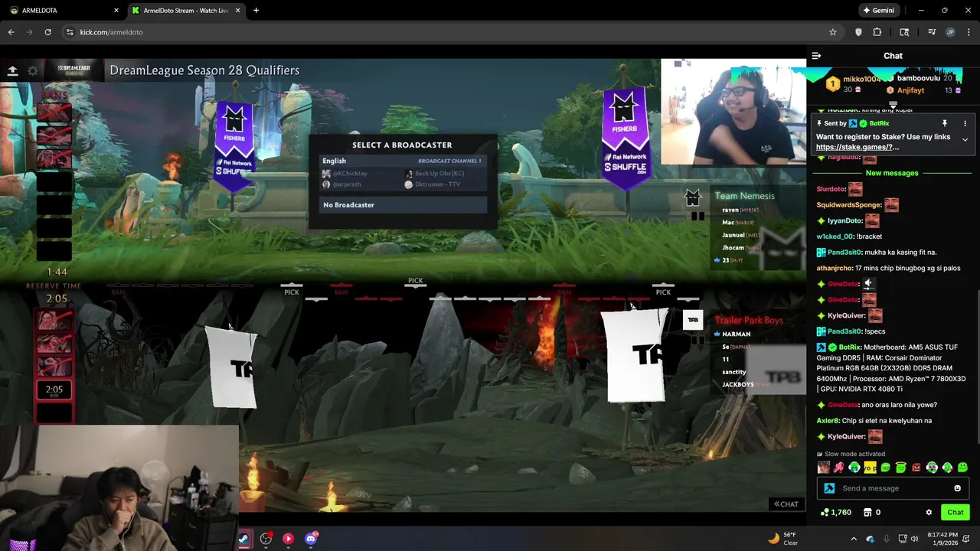Switch to the ARMELDOTA browser tab
This screenshot has height=551, width=980.
(61, 11)
